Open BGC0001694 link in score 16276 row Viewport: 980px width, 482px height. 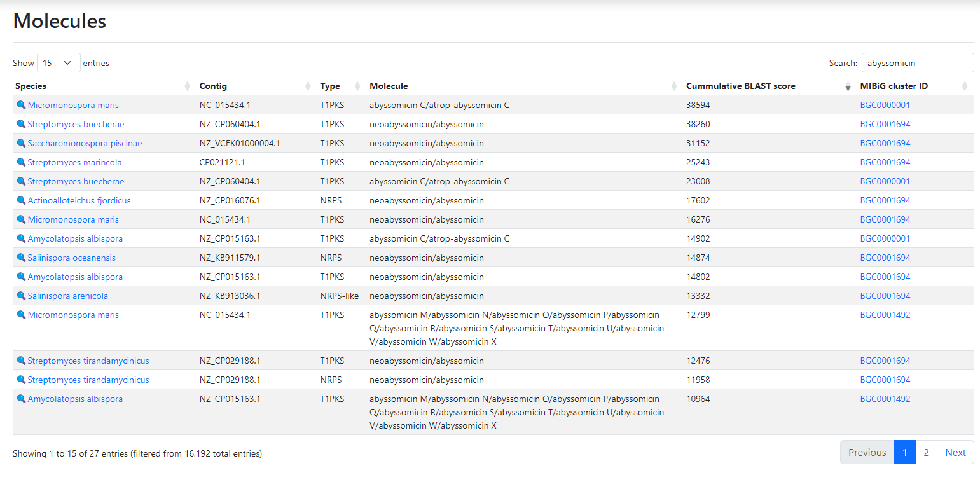tap(885, 219)
